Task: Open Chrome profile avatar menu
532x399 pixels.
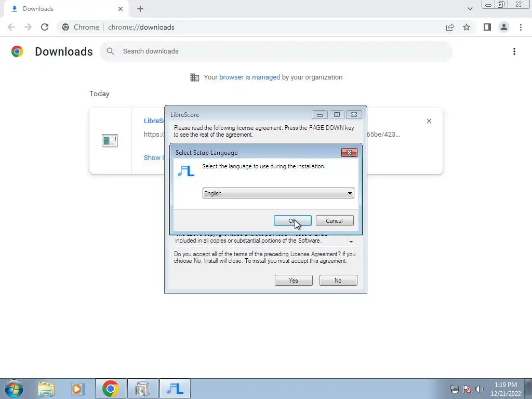Action: click(x=504, y=27)
